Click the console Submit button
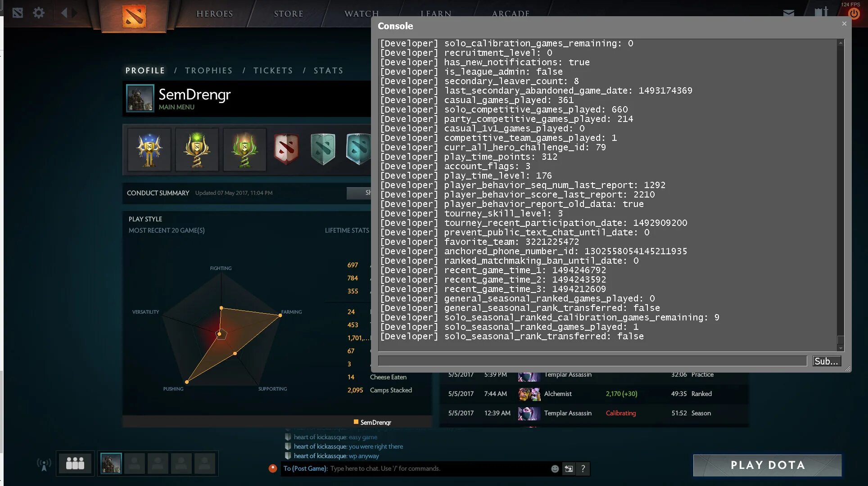This screenshot has width=868, height=486. (x=826, y=361)
